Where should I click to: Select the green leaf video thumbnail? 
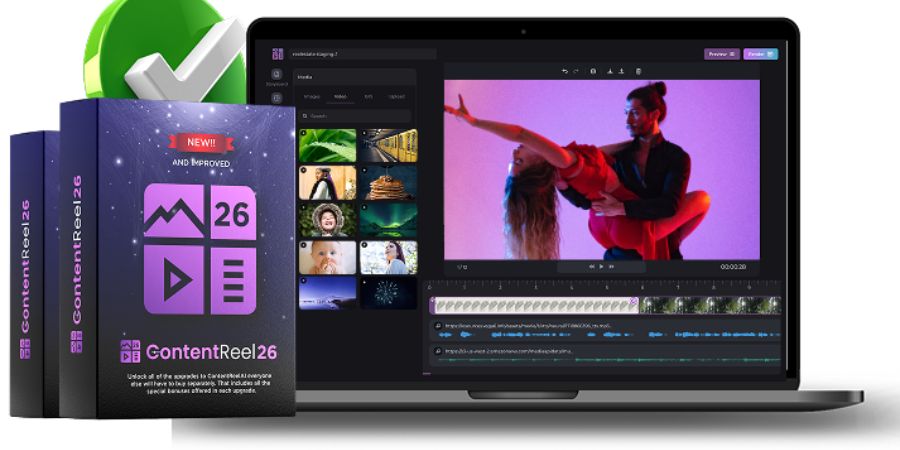pyautogui.click(x=327, y=145)
